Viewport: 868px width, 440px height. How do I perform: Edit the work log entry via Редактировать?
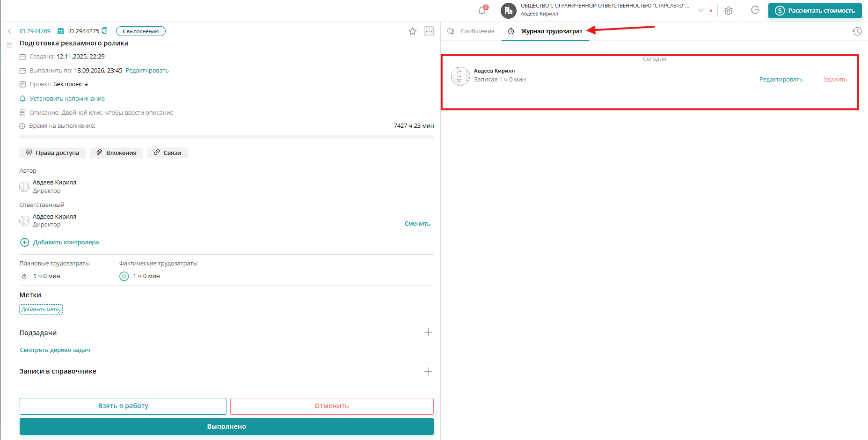pos(781,80)
